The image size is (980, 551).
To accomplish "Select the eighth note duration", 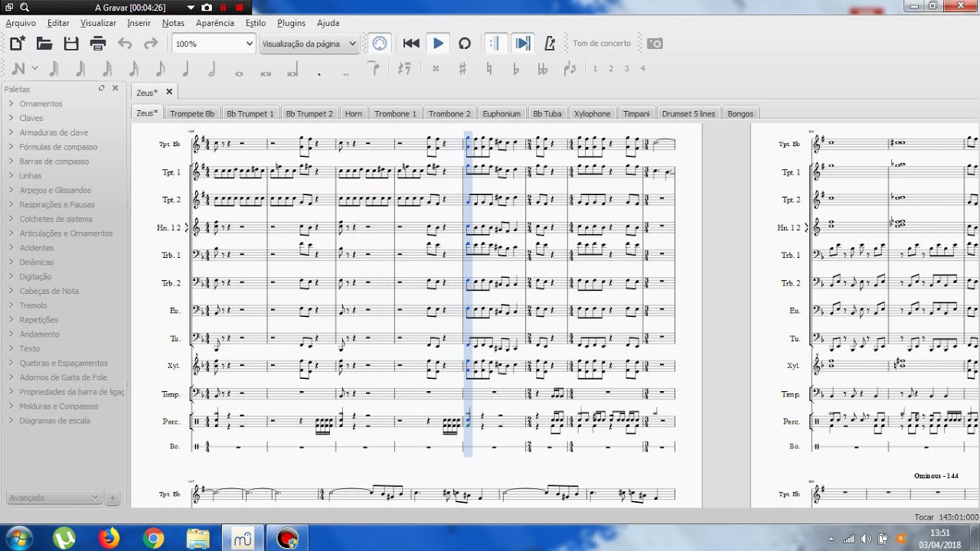I will pos(159,69).
